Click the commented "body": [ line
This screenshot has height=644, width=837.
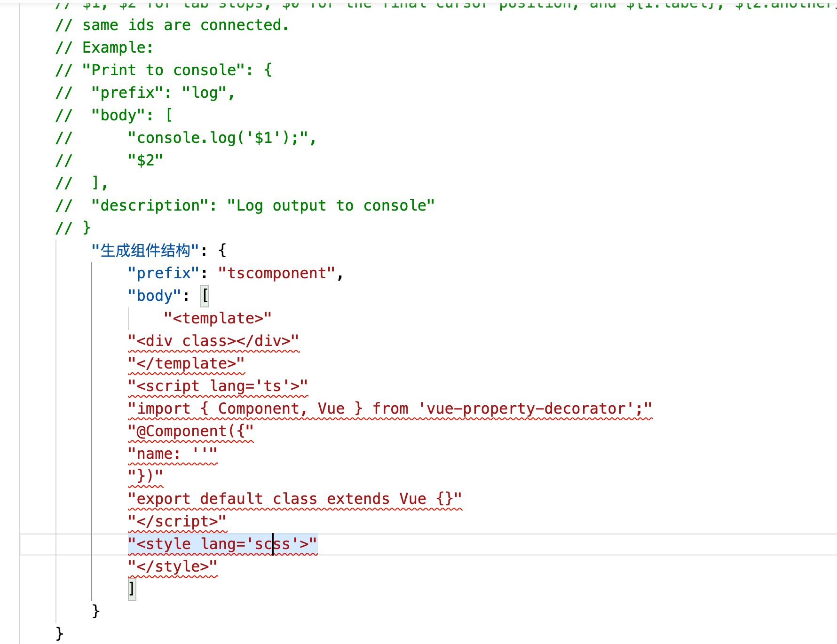[x=114, y=115]
